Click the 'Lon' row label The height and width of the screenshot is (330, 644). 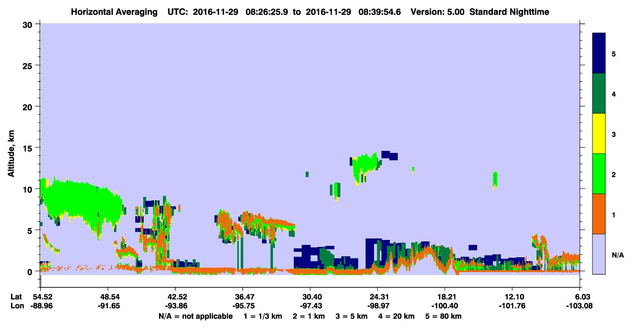pyautogui.click(x=16, y=306)
